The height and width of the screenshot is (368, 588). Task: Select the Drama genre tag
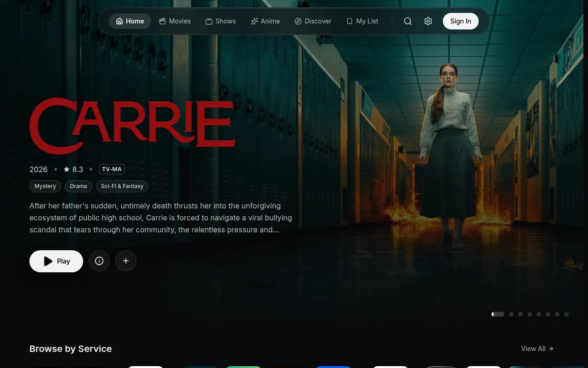point(79,186)
